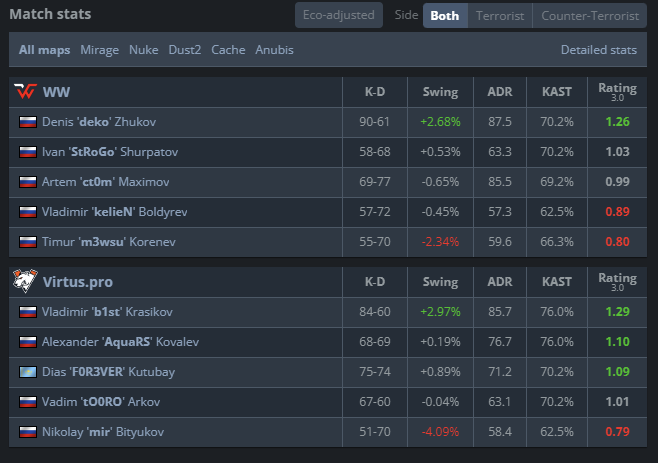Click the flag icon next to b1st
Screen dimensions: 658x463
(x=28, y=312)
